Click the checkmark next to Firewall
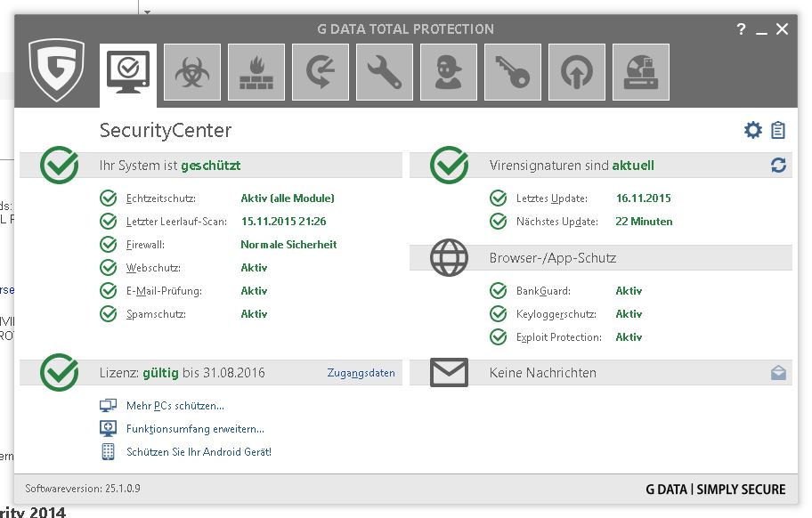This screenshot has width=812, height=518. coord(109,244)
